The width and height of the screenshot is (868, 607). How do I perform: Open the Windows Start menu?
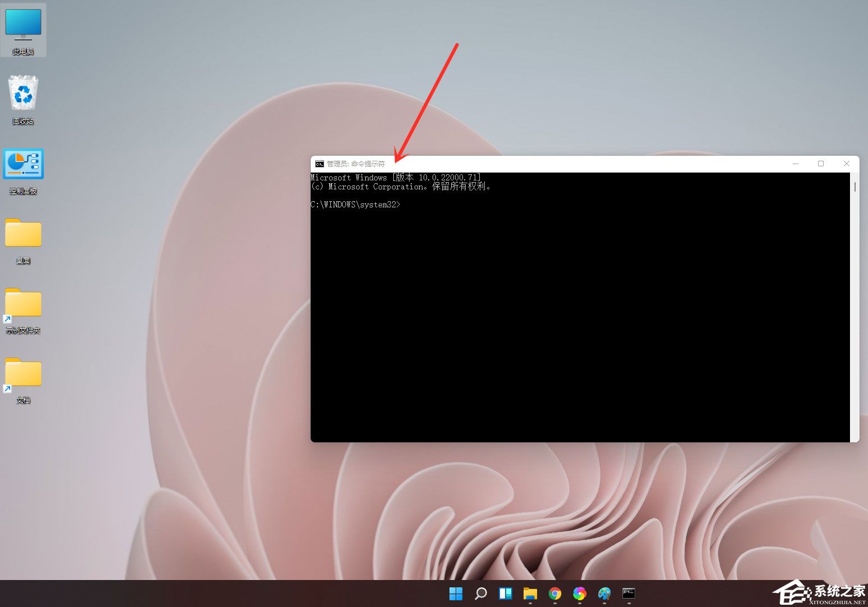(x=456, y=594)
